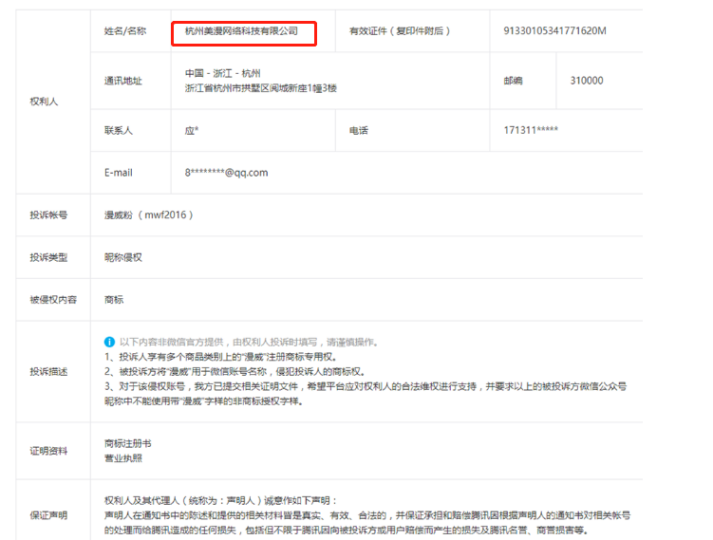The image size is (713, 540).
Task: Click the 有效证件（复印件附后）label
Action: pyautogui.click(x=399, y=31)
